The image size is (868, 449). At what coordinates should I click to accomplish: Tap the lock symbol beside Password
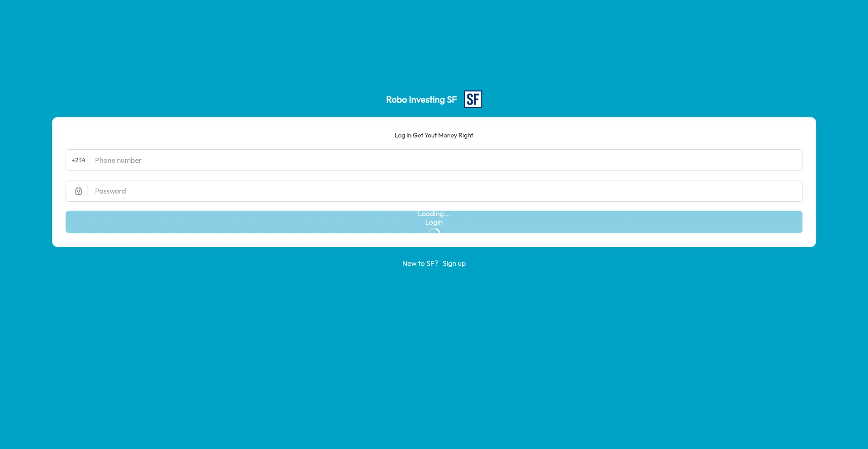pos(79,191)
